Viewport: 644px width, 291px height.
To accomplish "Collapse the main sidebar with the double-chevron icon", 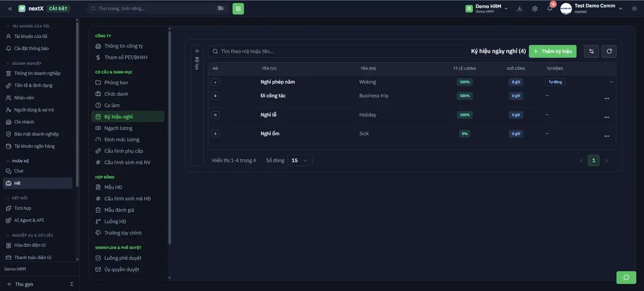I will [10, 9].
